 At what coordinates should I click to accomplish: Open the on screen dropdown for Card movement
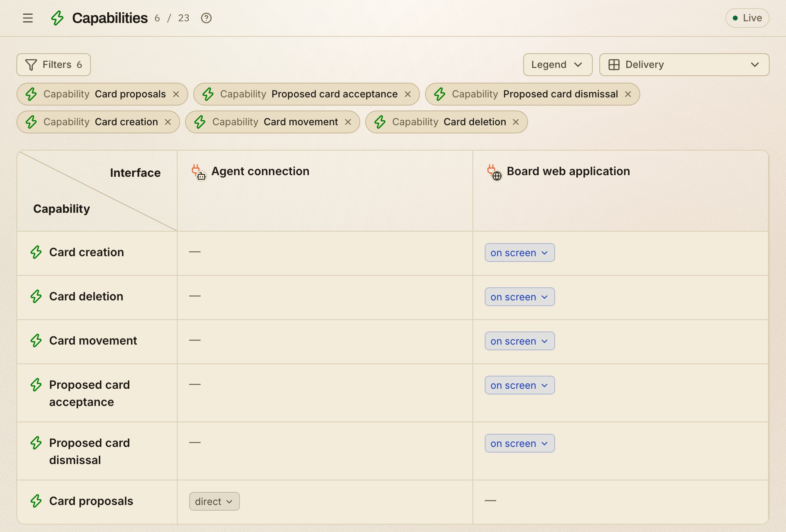[519, 341]
